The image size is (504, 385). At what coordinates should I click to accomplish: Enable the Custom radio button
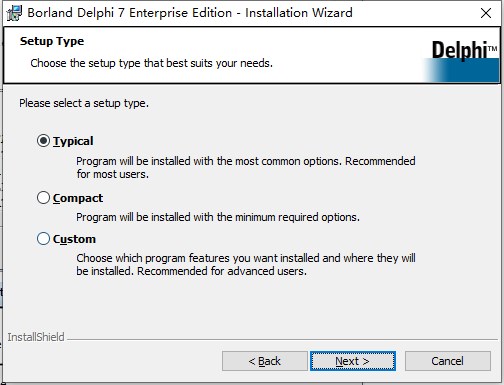pyautogui.click(x=43, y=239)
